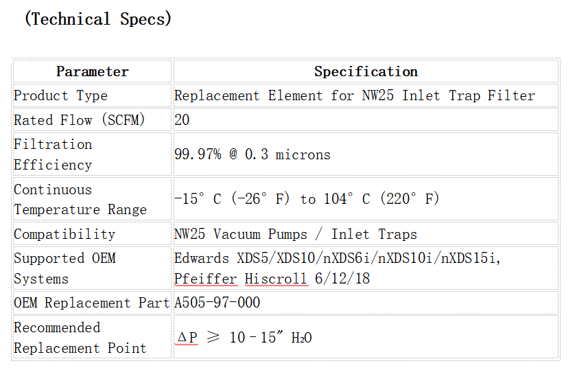
Task: Click the "OEM Replacement Part" cell
Action: pyautogui.click(x=91, y=303)
